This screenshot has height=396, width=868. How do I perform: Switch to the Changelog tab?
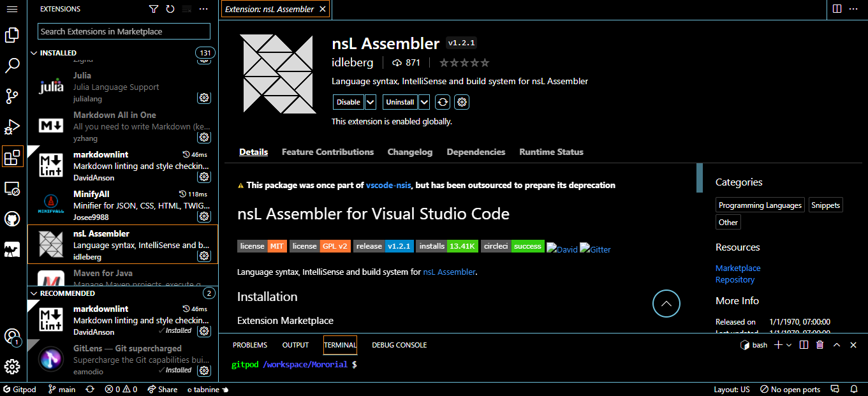tap(410, 152)
